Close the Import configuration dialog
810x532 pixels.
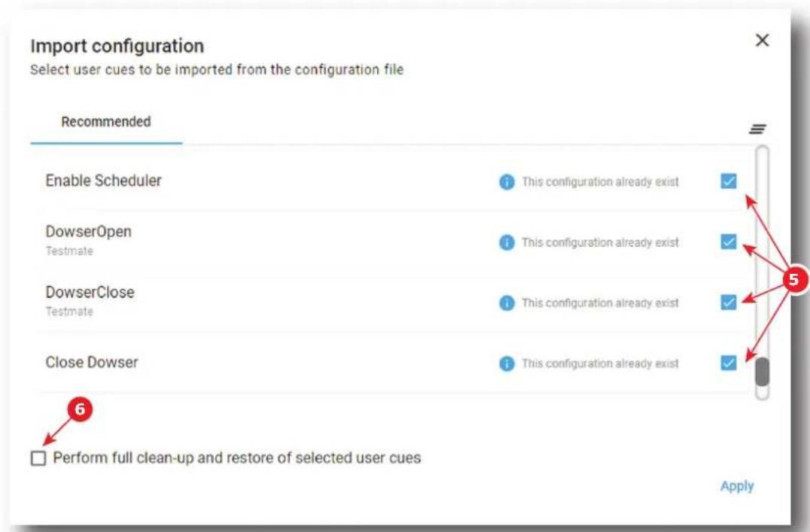point(762,41)
